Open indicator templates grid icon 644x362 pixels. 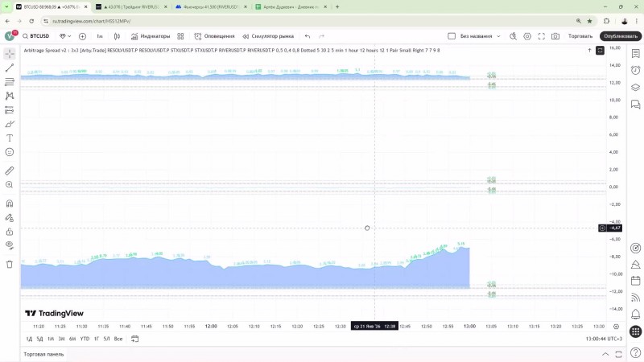tap(180, 36)
